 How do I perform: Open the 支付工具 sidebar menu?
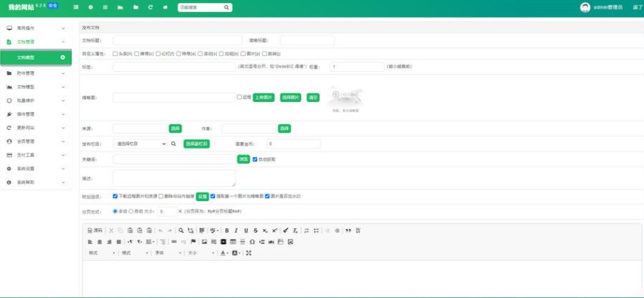36,155
